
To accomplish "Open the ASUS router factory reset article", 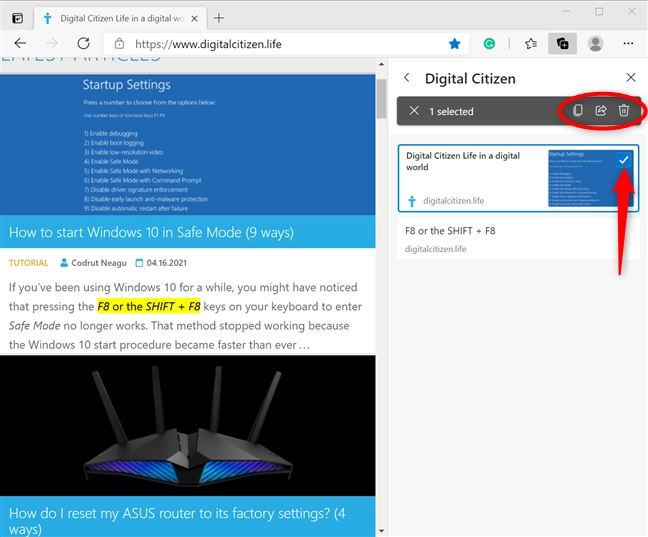I will click(x=177, y=521).
